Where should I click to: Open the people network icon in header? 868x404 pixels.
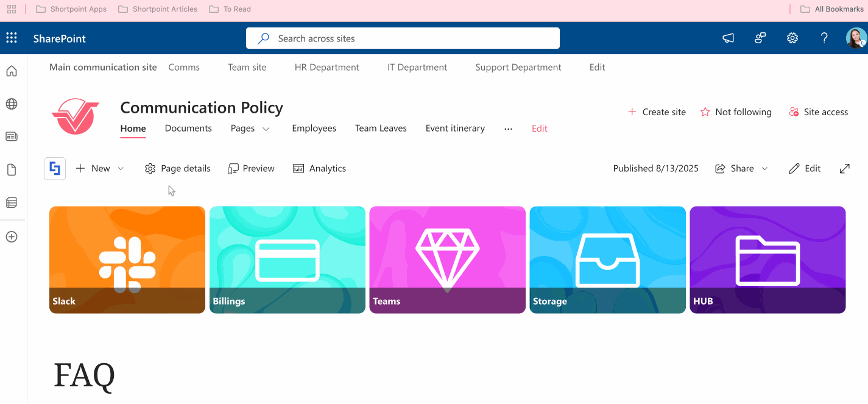760,38
